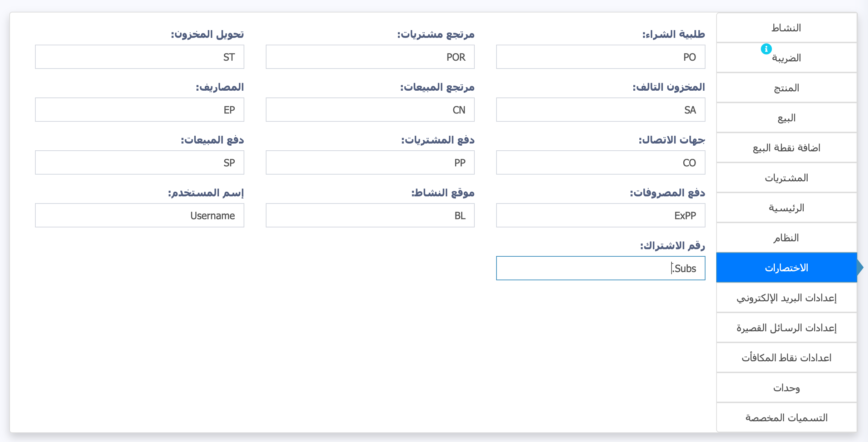Select the اضافة نقطة البيع tab
868x442 pixels.
[787, 148]
